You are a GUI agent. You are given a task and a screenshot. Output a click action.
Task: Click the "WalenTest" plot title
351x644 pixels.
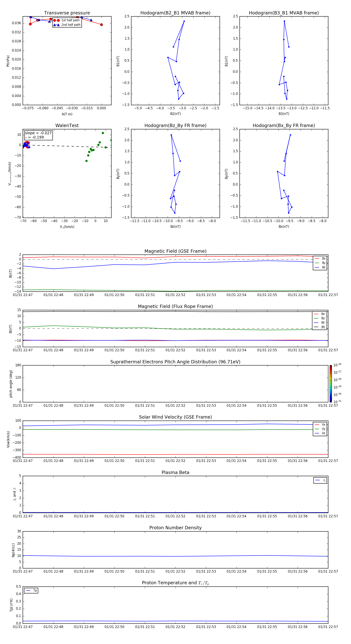(x=67, y=125)
